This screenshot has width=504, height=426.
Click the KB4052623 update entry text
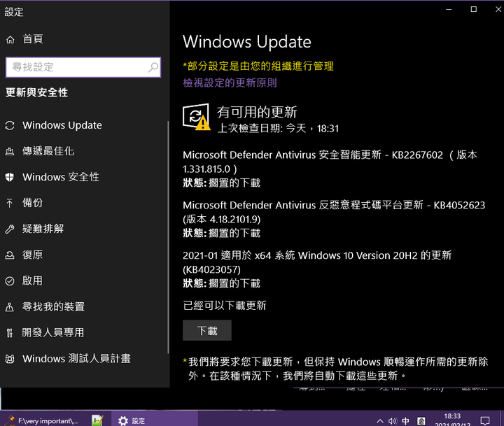(334, 212)
